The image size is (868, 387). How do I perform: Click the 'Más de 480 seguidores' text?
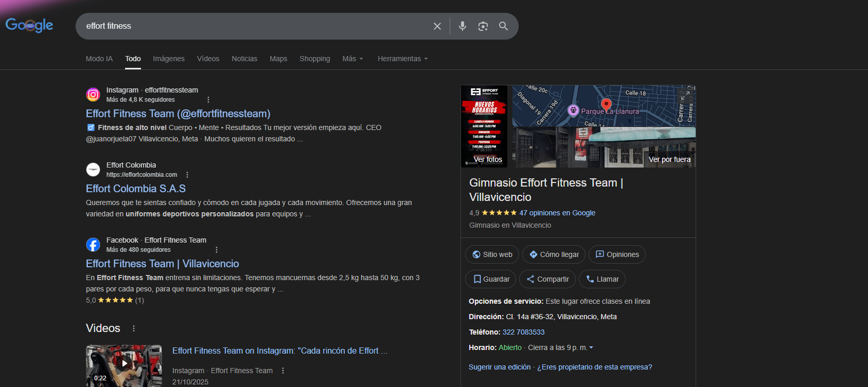point(138,250)
